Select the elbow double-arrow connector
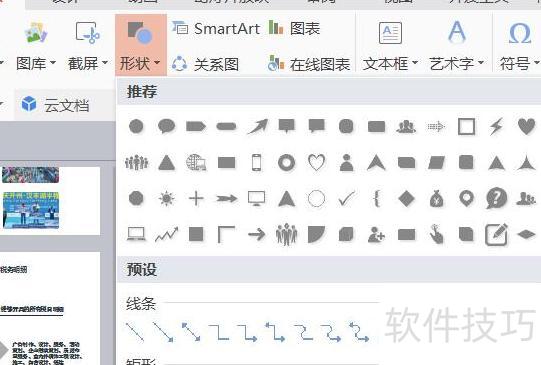 click(275, 332)
